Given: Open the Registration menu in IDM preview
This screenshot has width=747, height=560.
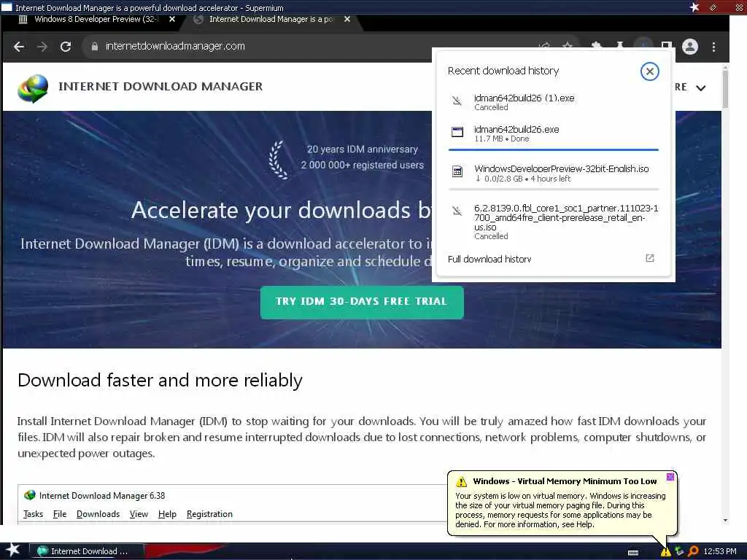Looking at the screenshot, I should pyautogui.click(x=209, y=514).
